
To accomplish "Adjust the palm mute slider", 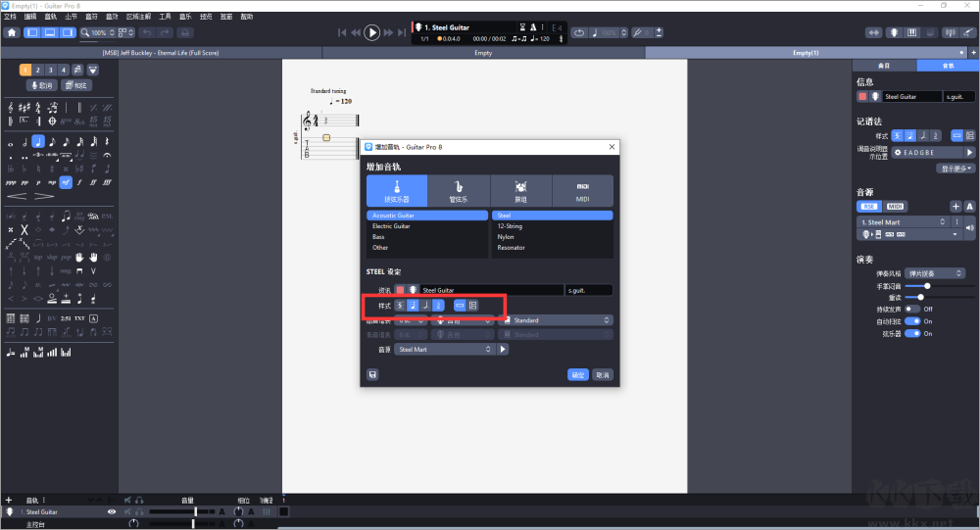I will 927,286.
